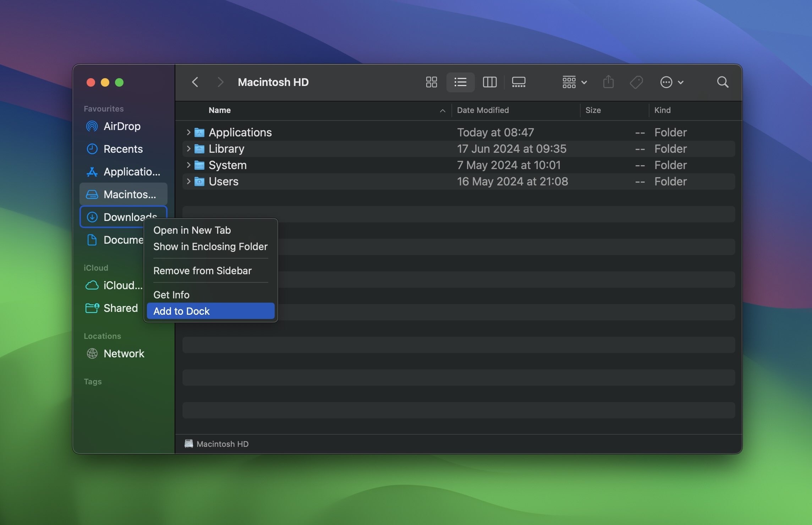The image size is (812, 525).
Task: Click the Favourites section header
Action: [x=104, y=109]
